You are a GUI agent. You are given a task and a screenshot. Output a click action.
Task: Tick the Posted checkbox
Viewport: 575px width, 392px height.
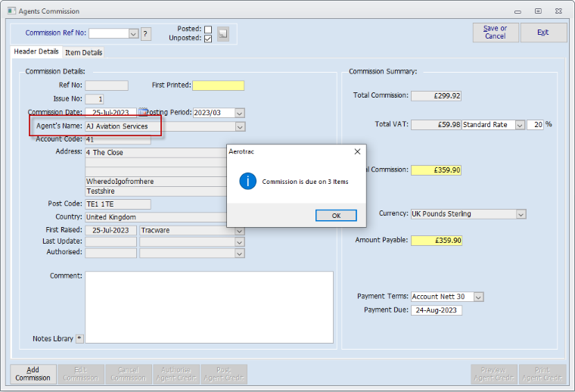pos(208,29)
